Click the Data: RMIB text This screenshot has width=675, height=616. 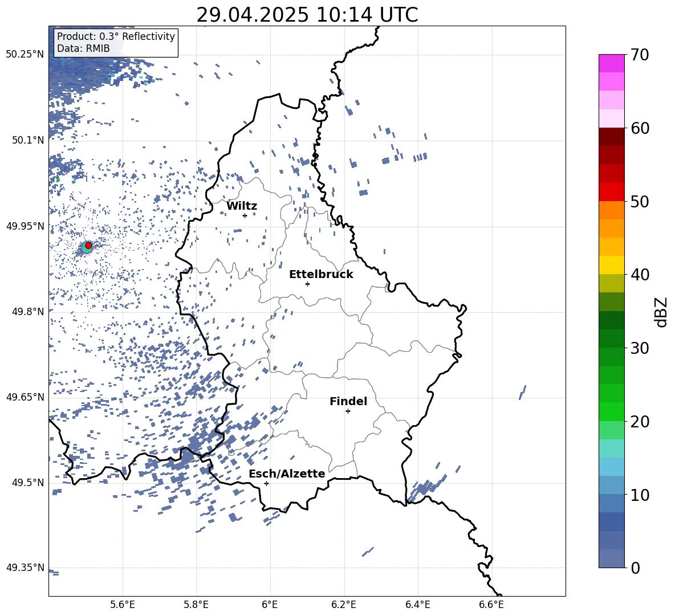point(83,48)
